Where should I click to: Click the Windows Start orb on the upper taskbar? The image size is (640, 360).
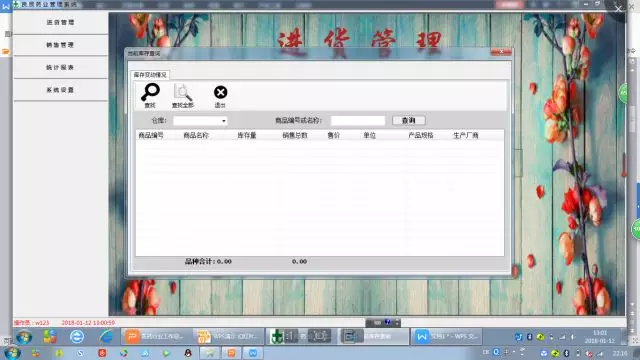pos(24,337)
